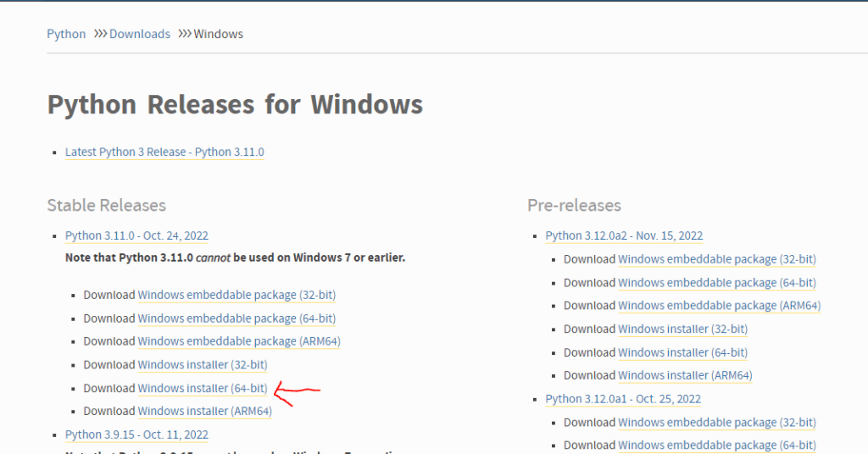Open Python 3.12.0a2 - Nov. 15, 2022 pre-release
Screen dimensions: 868x454
[x=624, y=235]
